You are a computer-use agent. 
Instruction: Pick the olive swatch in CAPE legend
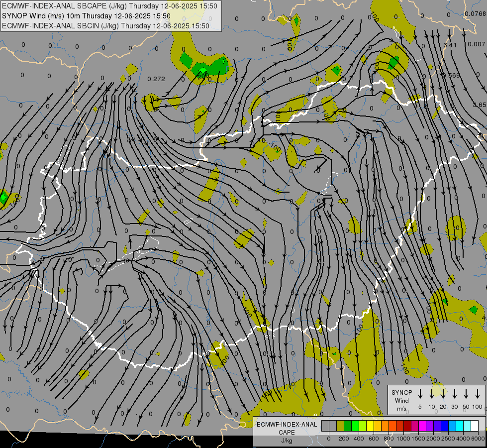340,426
